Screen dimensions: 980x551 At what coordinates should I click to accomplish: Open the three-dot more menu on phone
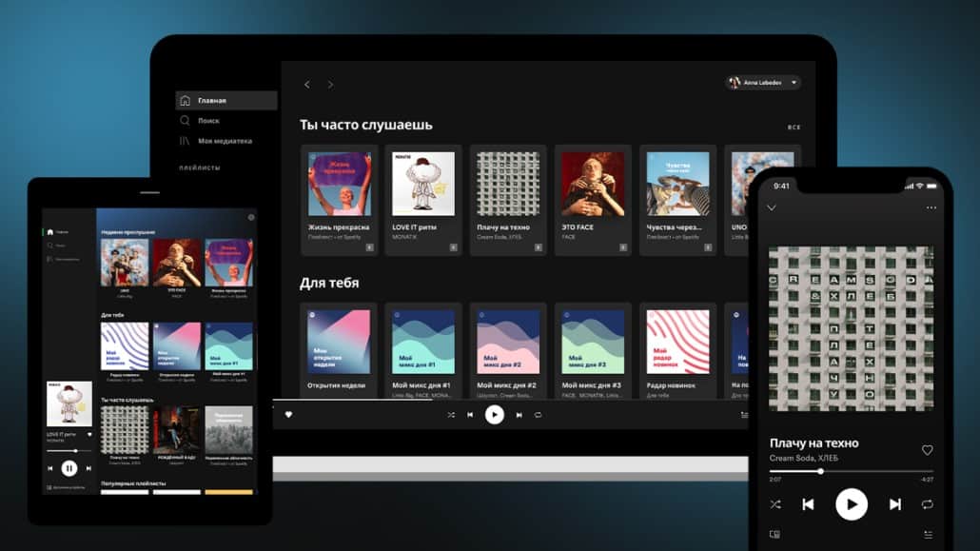(x=931, y=207)
